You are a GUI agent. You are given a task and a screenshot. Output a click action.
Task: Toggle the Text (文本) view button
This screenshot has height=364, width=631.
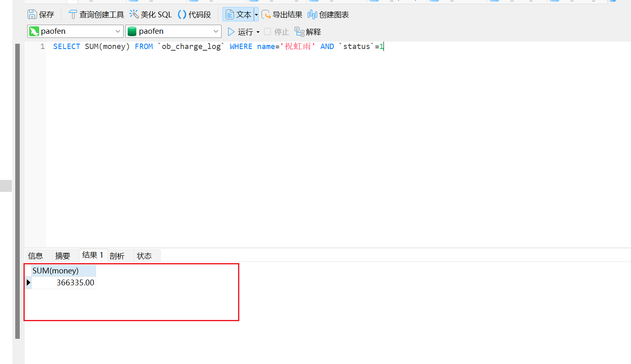point(238,14)
